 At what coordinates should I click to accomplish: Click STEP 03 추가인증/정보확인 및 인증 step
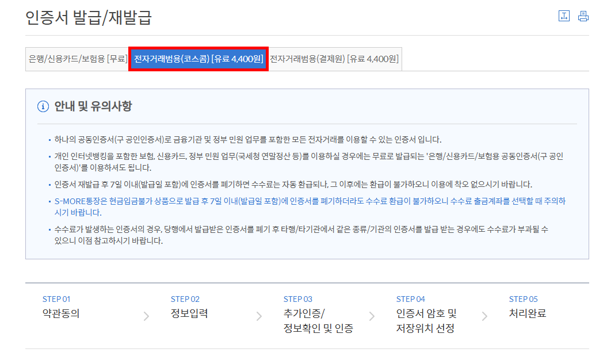coord(318,315)
